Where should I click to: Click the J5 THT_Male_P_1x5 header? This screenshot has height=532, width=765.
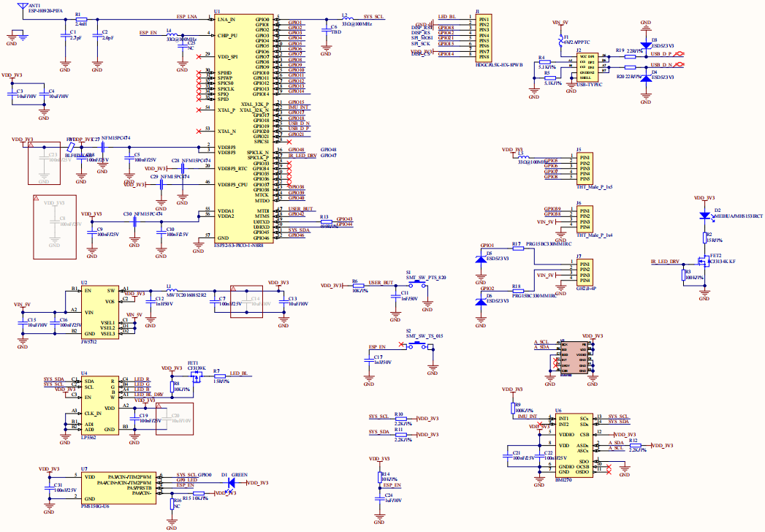pos(583,168)
